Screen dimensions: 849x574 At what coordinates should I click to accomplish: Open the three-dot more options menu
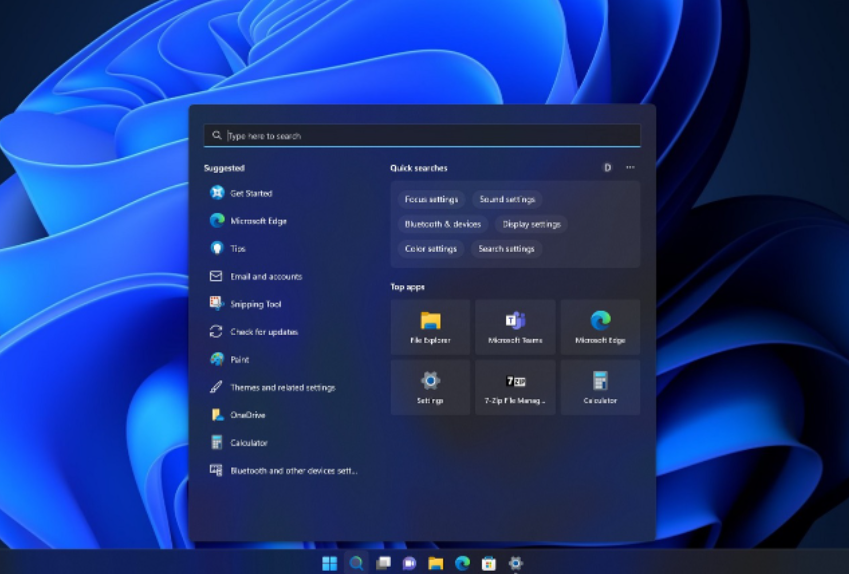click(x=630, y=168)
